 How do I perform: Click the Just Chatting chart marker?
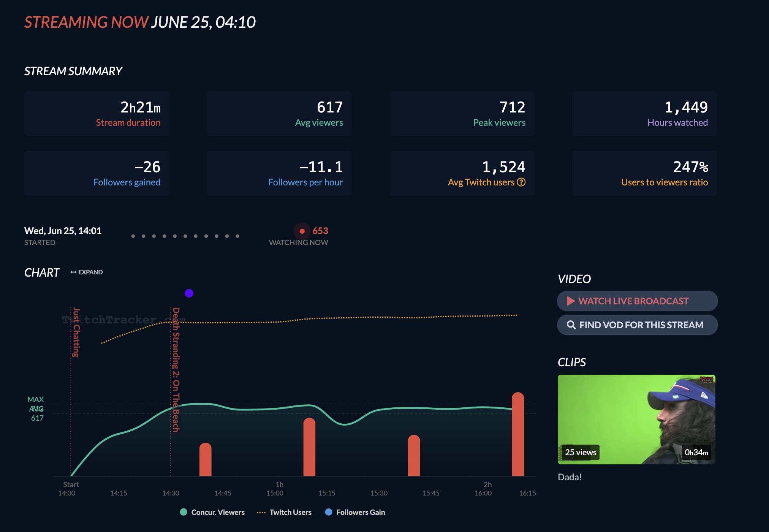[76, 332]
